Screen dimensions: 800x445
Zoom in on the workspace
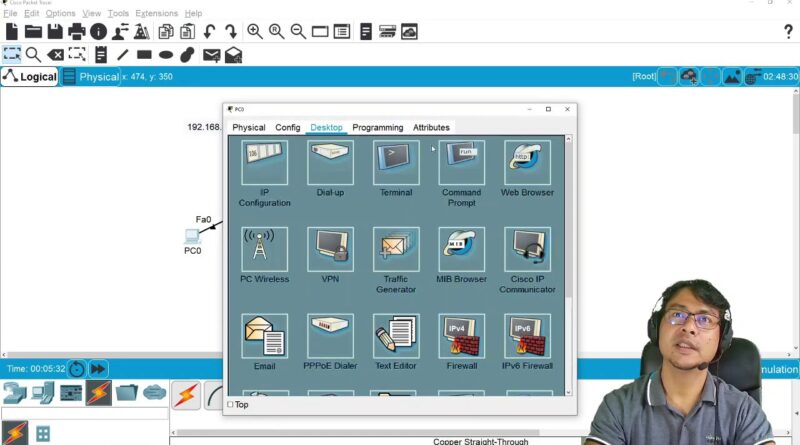pos(255,32)
